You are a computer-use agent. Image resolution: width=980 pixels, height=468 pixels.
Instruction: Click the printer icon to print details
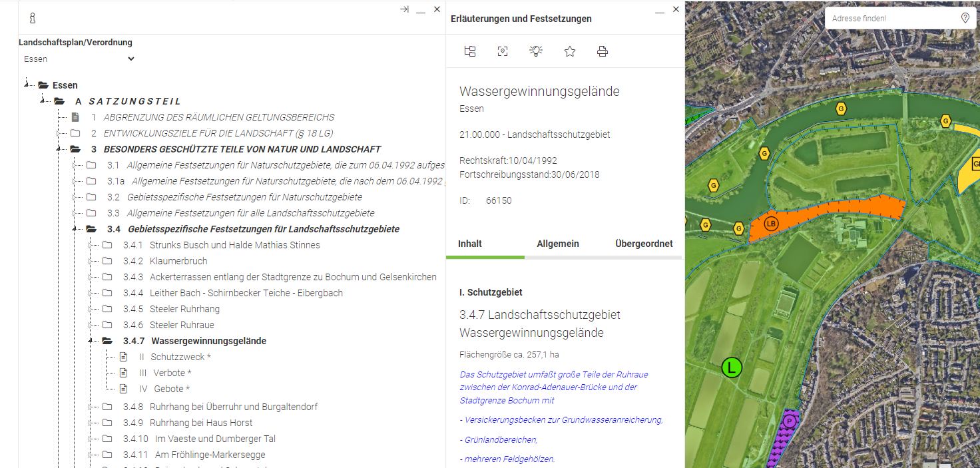tap(603, 51)
